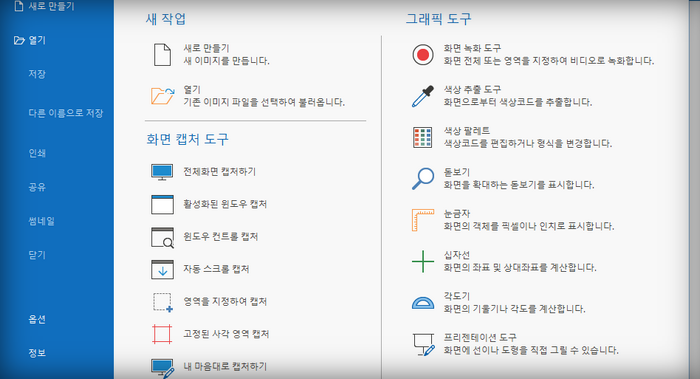Click description '화면 전체 또는 영역을 지정하여 비디오로 녹화합니다.'
700x379 pixels.
point(549,61)
